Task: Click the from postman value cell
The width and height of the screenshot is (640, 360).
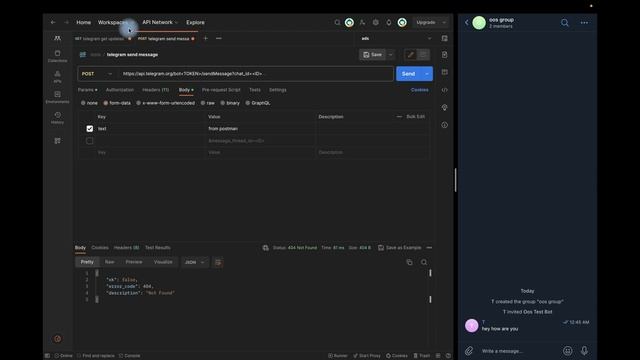Action: pyautogui.click(x=260, y=129)
